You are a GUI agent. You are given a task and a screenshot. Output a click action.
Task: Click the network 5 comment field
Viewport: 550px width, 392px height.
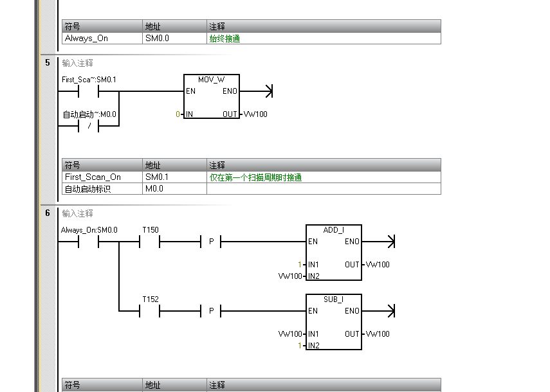point(78,63)
